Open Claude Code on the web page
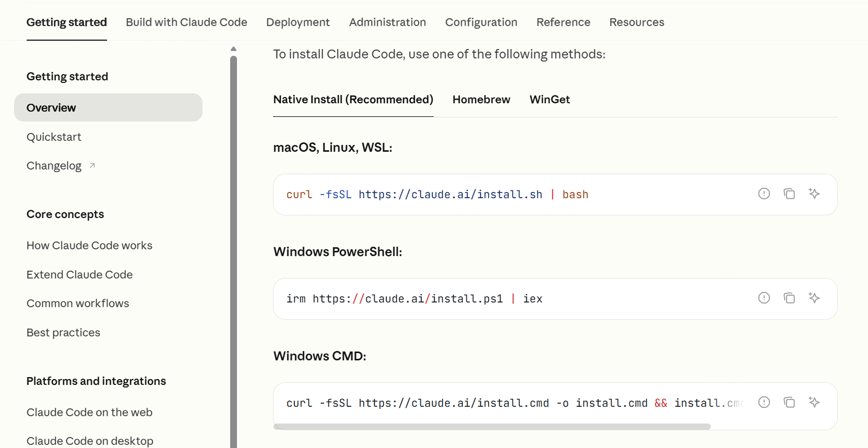Viewport: 868px width, 448px height. pyautogui.click(x=89, y=413)
